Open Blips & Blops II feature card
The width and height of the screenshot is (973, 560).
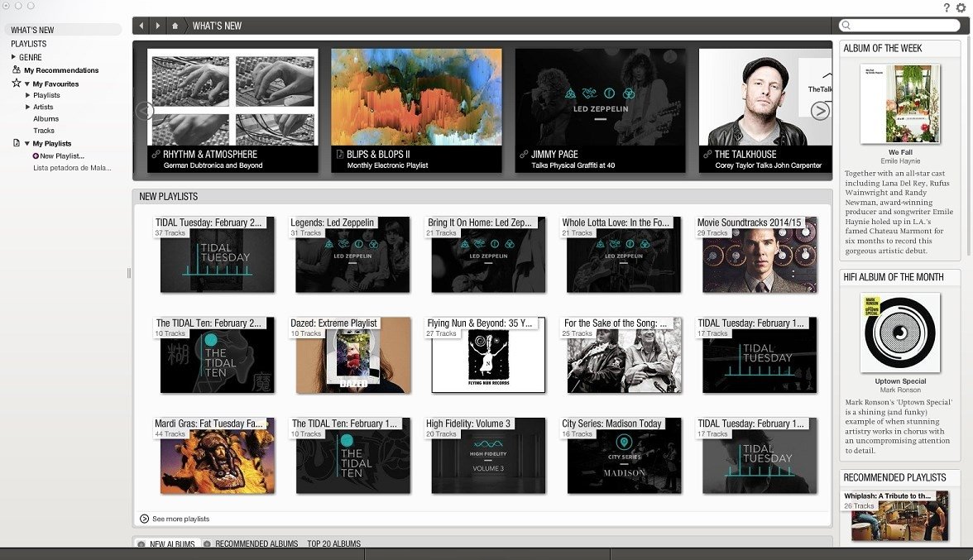point(416,110)
